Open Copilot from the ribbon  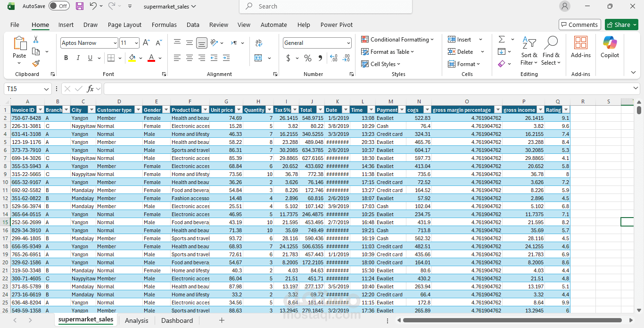(610, 49)
